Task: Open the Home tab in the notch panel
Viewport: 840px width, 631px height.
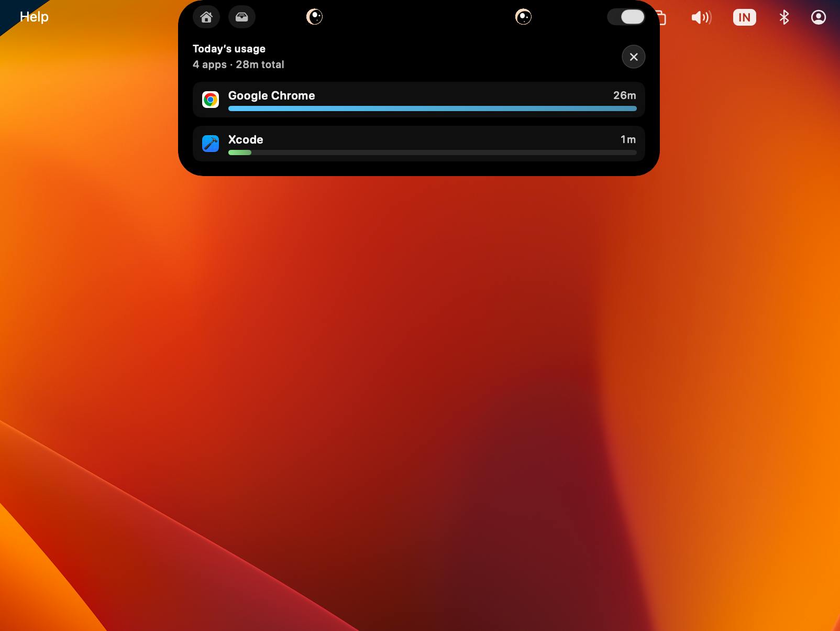Action: pos(206,17)
